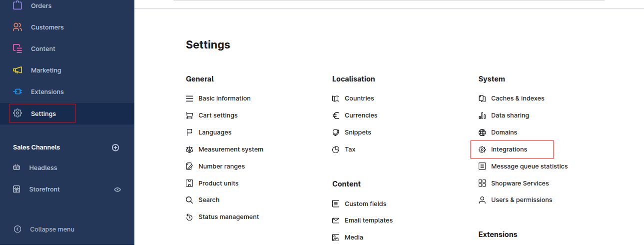The width and height of the screenshot is (644, 245).
Task: Click the Measurement system scale icon
Action: [189, 149]
